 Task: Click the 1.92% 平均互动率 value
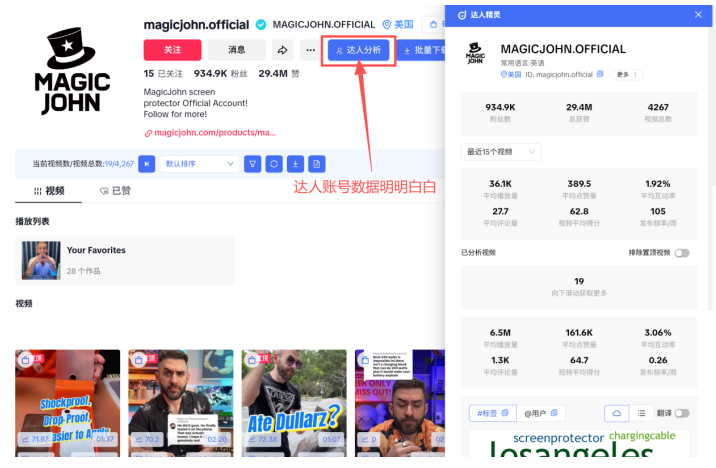pos(658,184)
